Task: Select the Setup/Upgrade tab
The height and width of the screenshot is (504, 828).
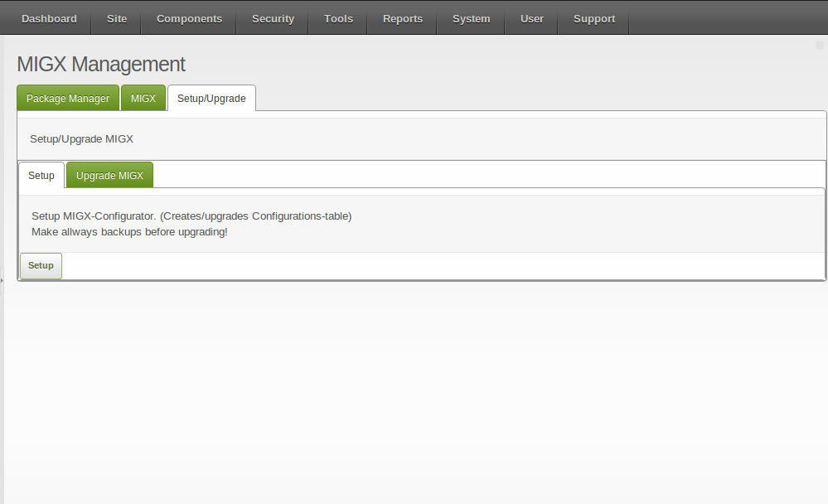Action: 211,99
